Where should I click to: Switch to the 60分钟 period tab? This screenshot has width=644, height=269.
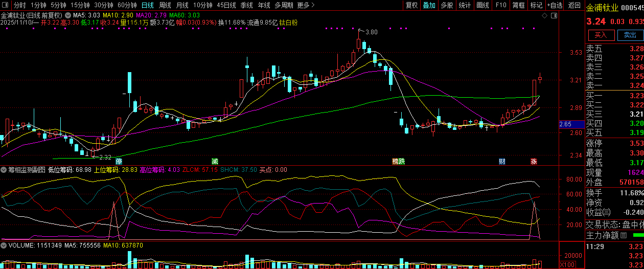click(x=127, y=5)
